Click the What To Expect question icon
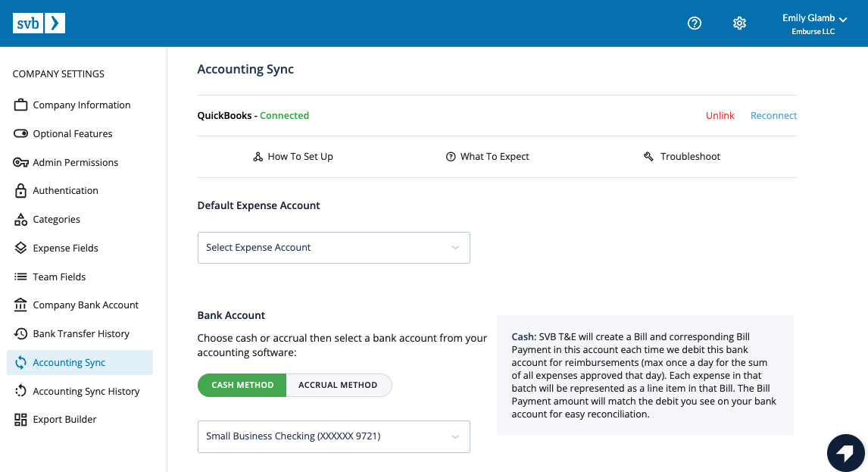This screenshot has width=868, height=472. click(x=451, y=157)
